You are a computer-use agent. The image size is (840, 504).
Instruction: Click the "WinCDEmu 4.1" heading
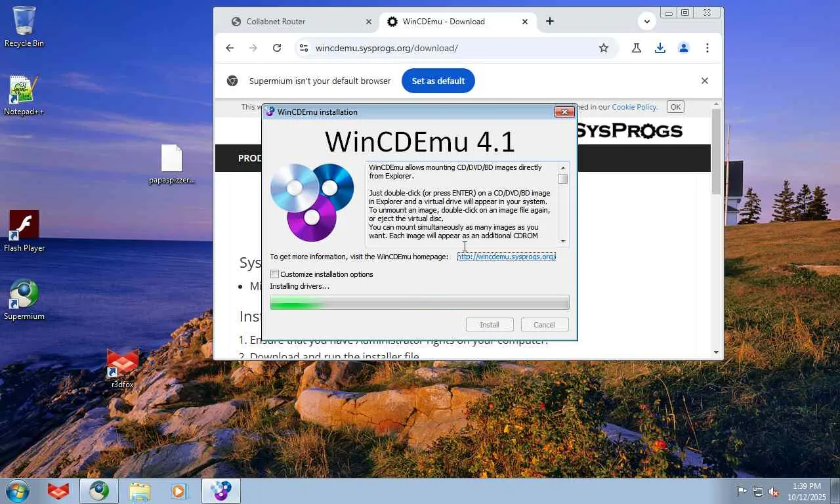tap(420, 142)
